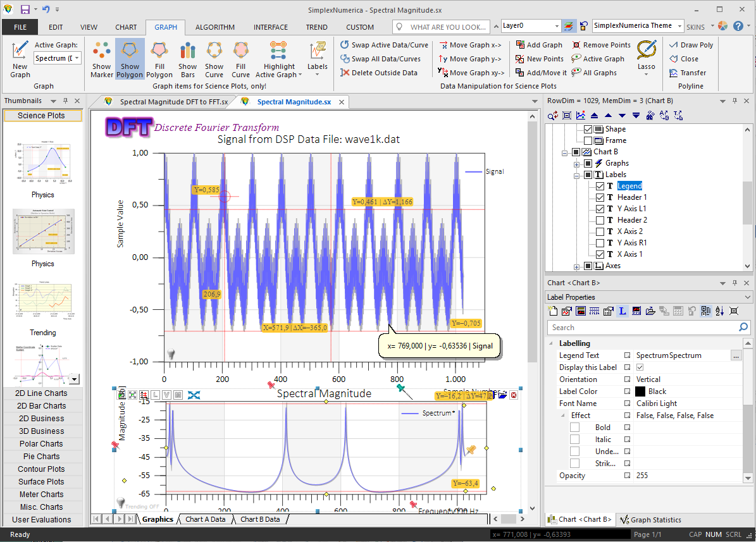
Task: Open the Layer0 layer dropdown
Action: coord(556,26)
